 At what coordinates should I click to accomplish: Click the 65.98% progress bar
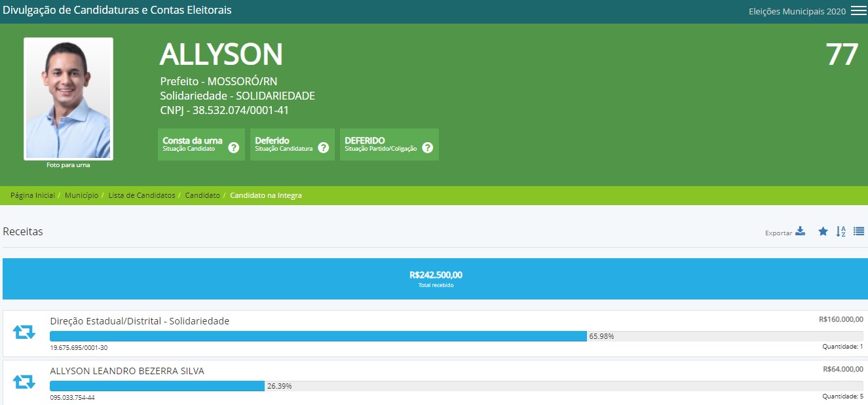pyautogui.click(x=457, y=337)
